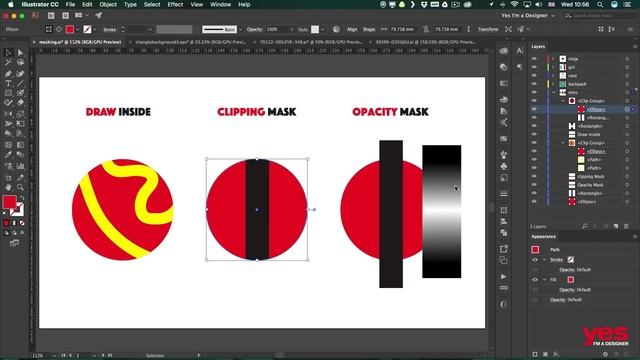Screen dimensions: 640x360
Task: Select the Lasso tool
Action: (x=20, y=62)
